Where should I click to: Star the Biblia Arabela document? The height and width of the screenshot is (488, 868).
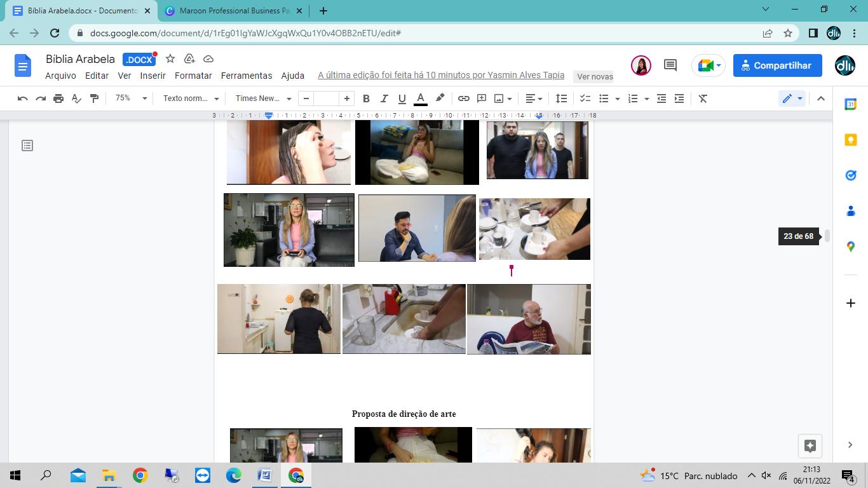(170, 59)
